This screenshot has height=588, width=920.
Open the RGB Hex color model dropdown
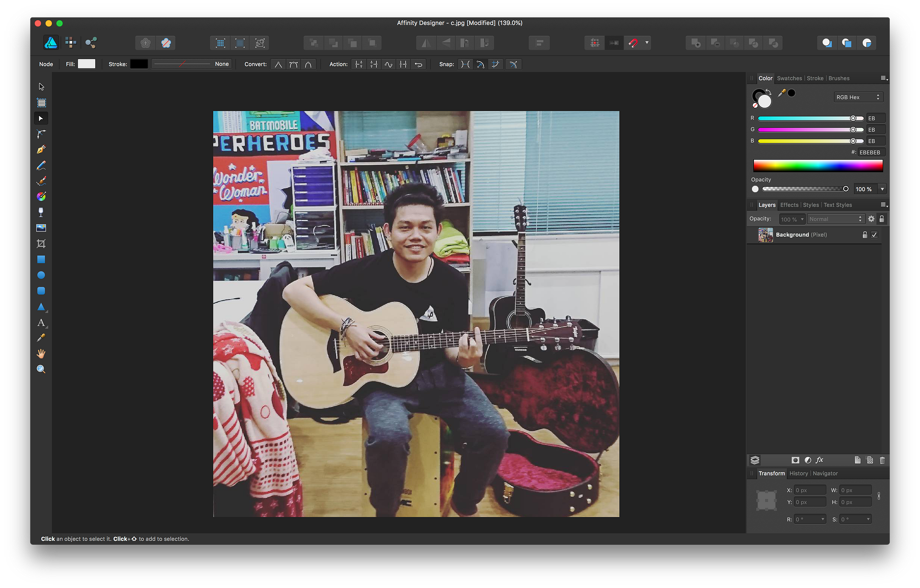[858, 97]
